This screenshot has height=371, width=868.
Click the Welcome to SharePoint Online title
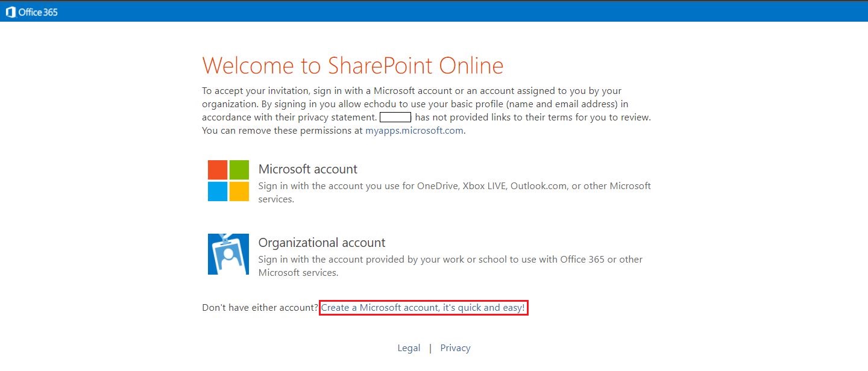click(353, 66)
